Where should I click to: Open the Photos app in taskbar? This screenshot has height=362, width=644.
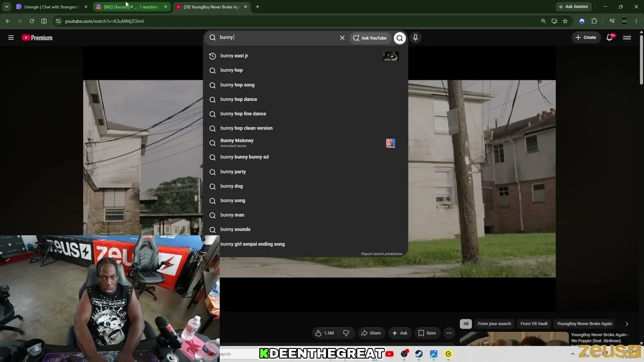[434, 354]
